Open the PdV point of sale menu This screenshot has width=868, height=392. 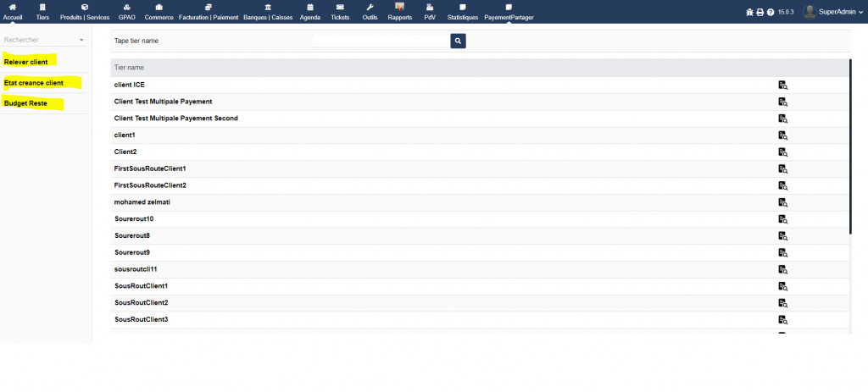[x=430, y=12]
